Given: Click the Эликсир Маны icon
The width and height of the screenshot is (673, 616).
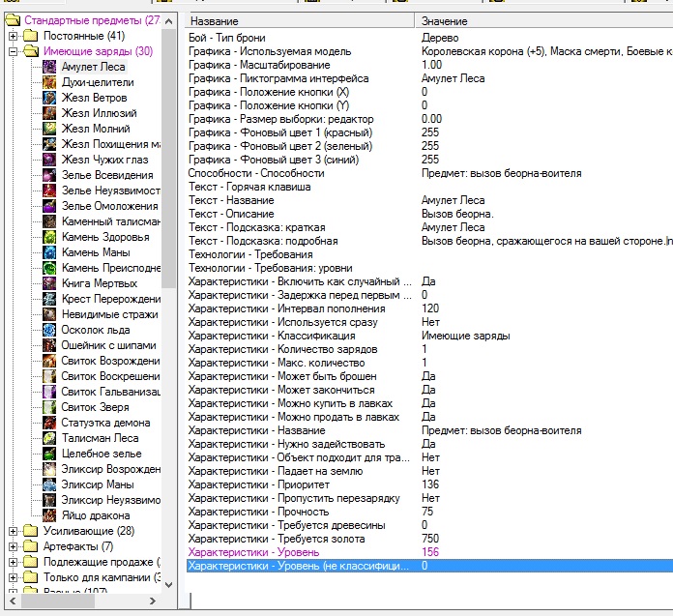Looking at the screenshot, I should (49, 484).
